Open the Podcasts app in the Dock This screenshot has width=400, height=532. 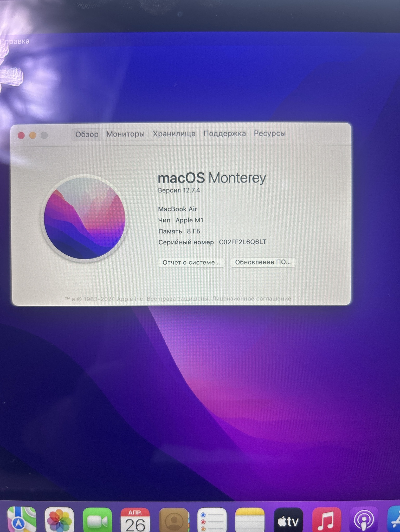click(x=364, y=520)
